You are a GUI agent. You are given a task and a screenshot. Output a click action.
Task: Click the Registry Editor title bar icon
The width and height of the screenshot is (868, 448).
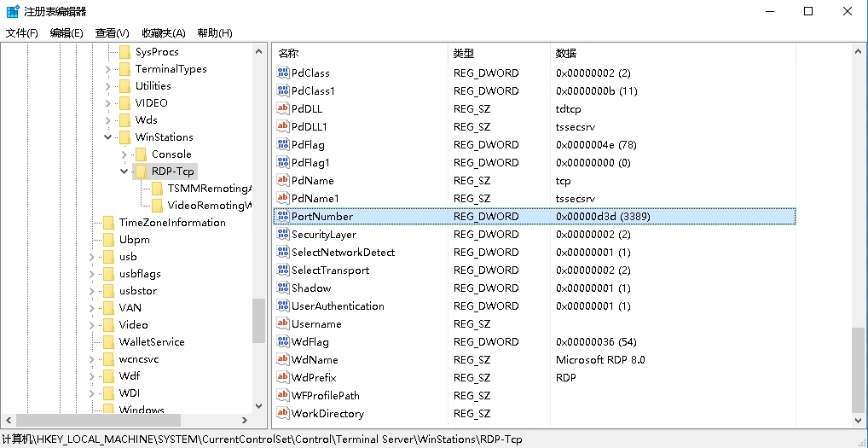(x=12, y=11)
